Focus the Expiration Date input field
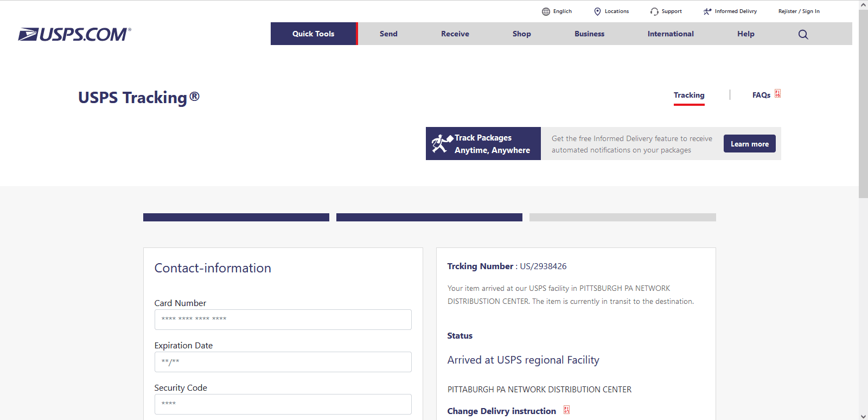The width and height of the screenshot is (868, 420). [x=283, y=362]
